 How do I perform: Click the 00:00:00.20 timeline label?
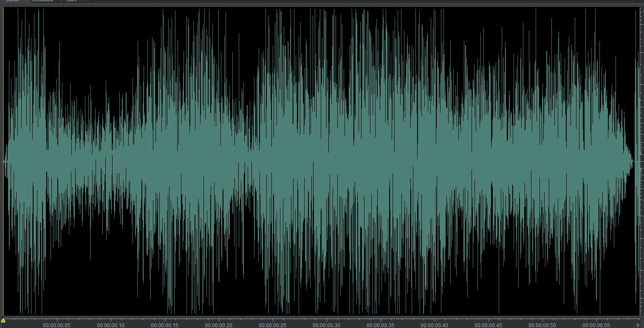(x=218, y=325)
